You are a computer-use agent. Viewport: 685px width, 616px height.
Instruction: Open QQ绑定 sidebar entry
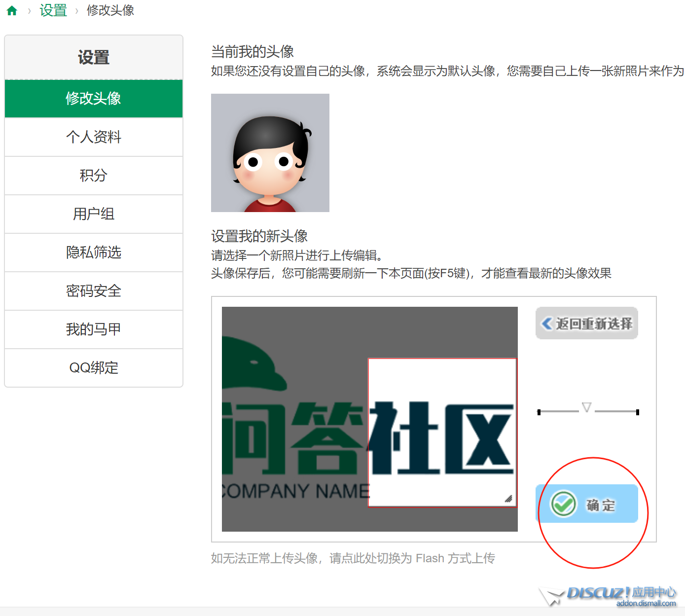tap(94, 368)
